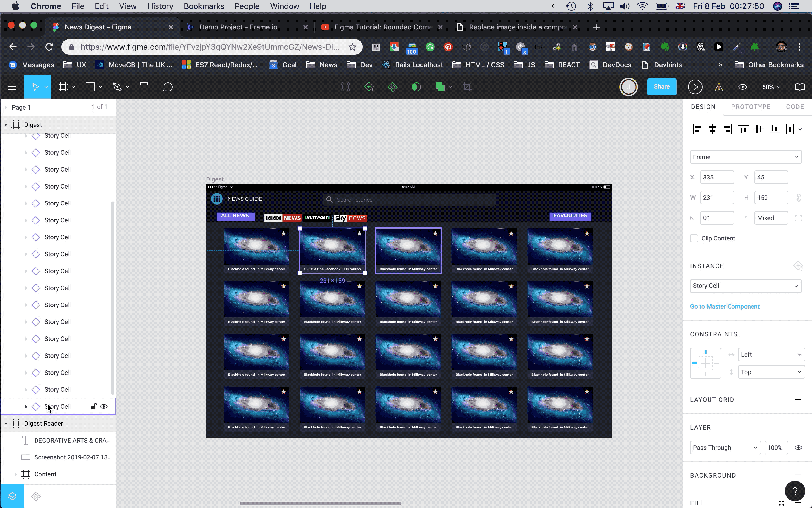Click the X position input field
Viewport: 812px width, 508px height.
click(717, 178)
